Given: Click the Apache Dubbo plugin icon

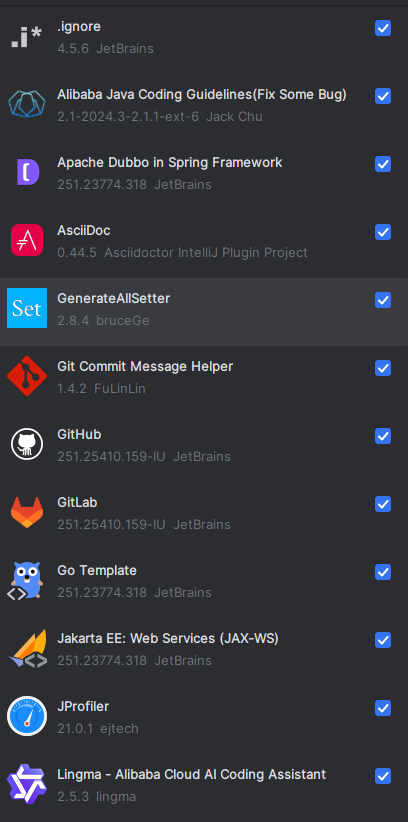Looking at the screenshot, I should (x=27, y=172).
